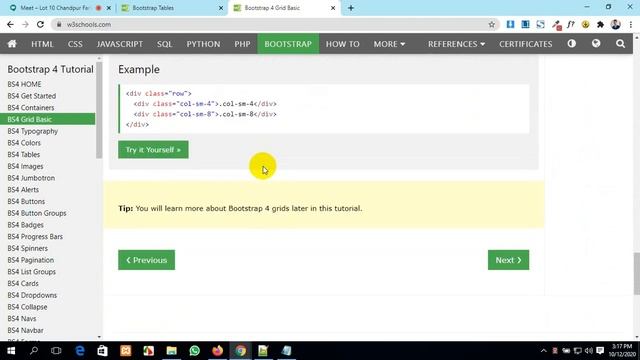The height and width of the screenshot is (360, 640).
Task: Open the CSS menu item
Action: tap(75, 44)
